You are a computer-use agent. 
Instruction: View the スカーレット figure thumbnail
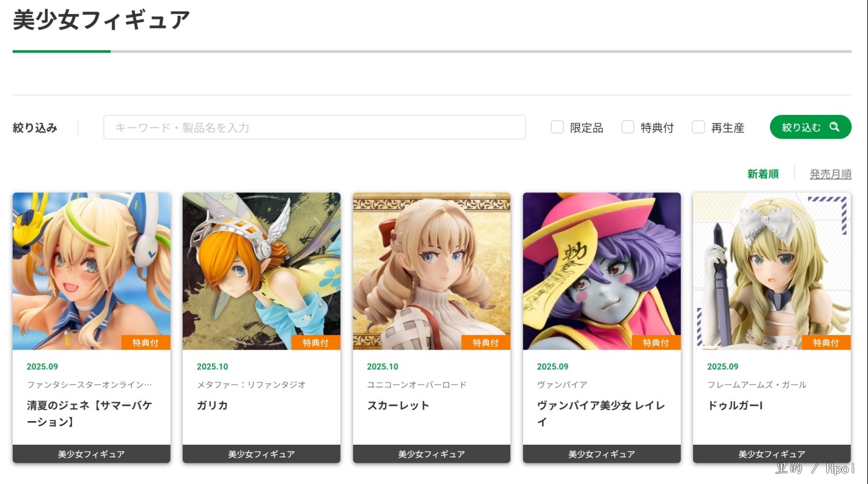click(432, 271)
